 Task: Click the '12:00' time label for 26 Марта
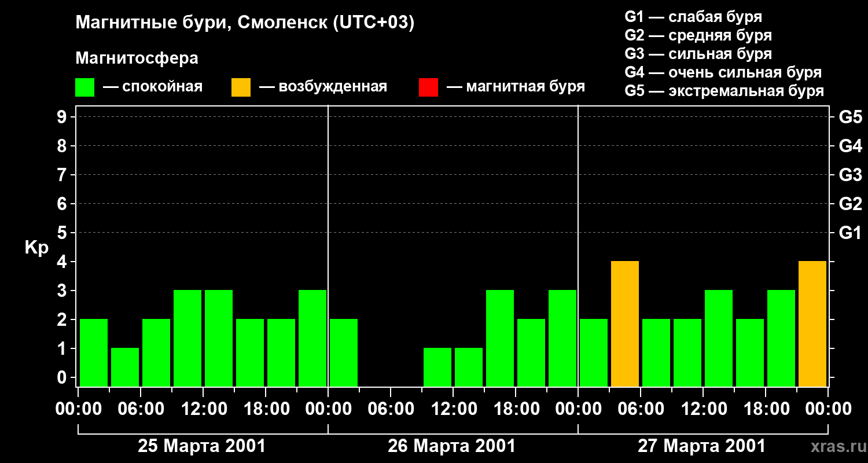(453, 409)
